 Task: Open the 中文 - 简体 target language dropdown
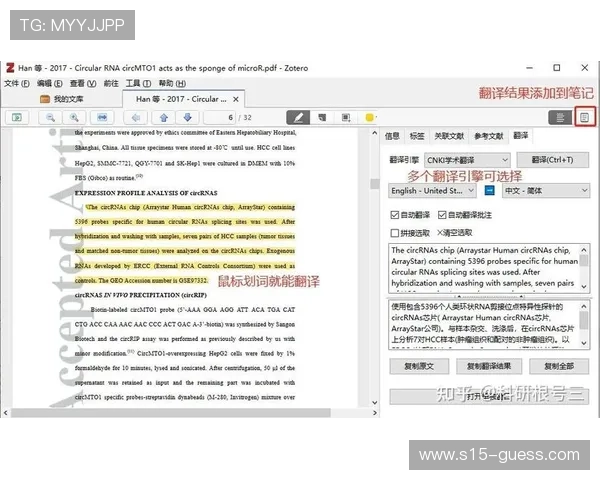coord(545,190)
